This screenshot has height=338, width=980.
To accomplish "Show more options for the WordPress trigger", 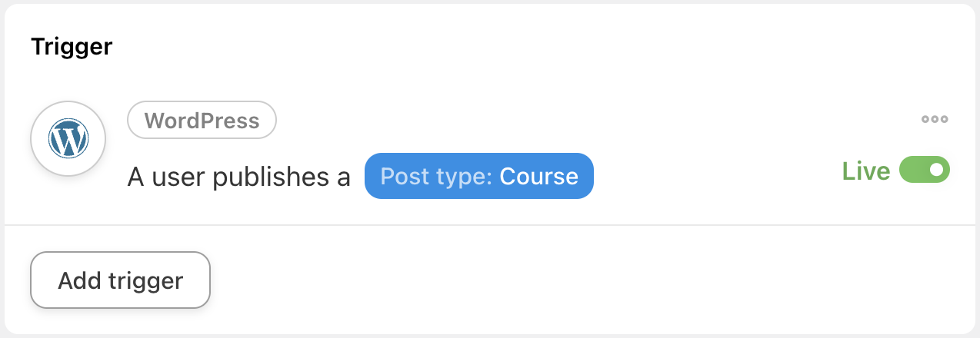I will [x=935, y=119].
